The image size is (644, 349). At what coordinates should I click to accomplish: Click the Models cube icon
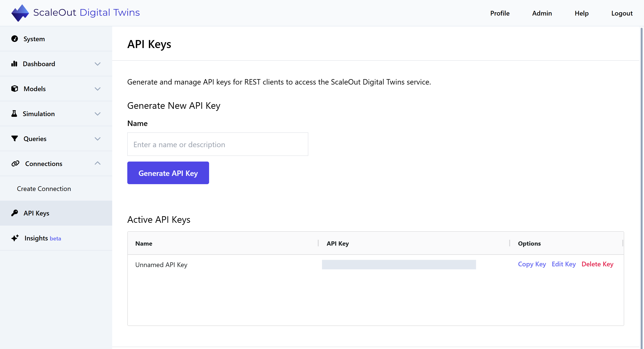(15, 89)
